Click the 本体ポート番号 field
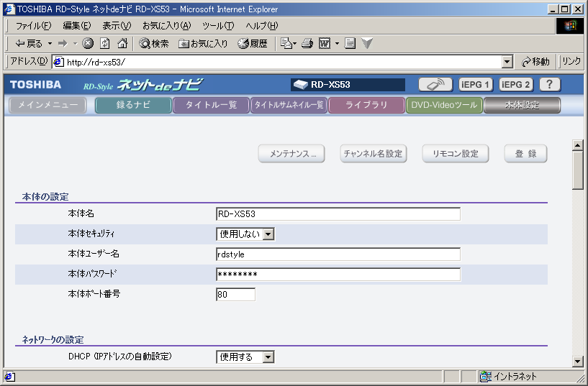This screenshot has height=386, width=588. pyautogui.click(x=235, y=295)
